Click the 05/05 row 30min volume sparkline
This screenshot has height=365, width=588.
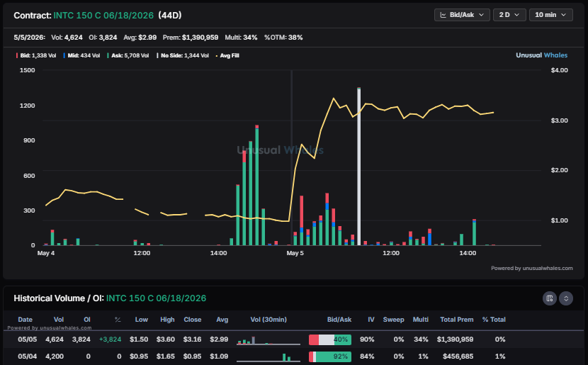(x=268, y=340)
